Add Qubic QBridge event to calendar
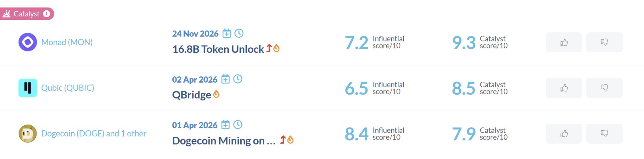This screenshot has height=159, width=644. click(225, 79)
